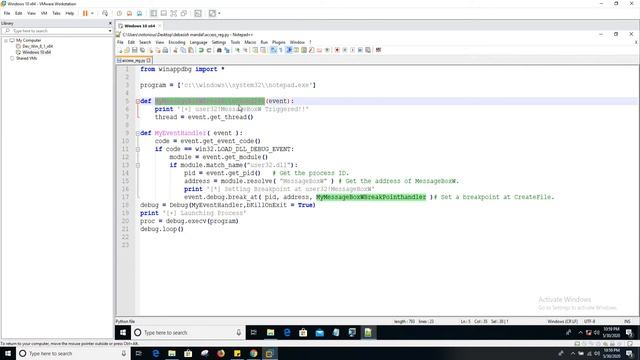Click Save All icon in Notepad++ toolbar

(142, 50)
